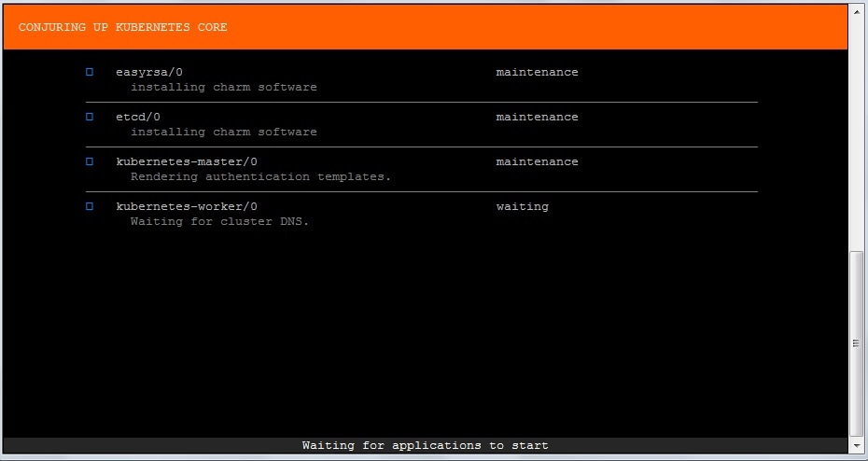The image size is (868, 461).
Task: Select the etcd/0 unit name
Action: point(138,117)
